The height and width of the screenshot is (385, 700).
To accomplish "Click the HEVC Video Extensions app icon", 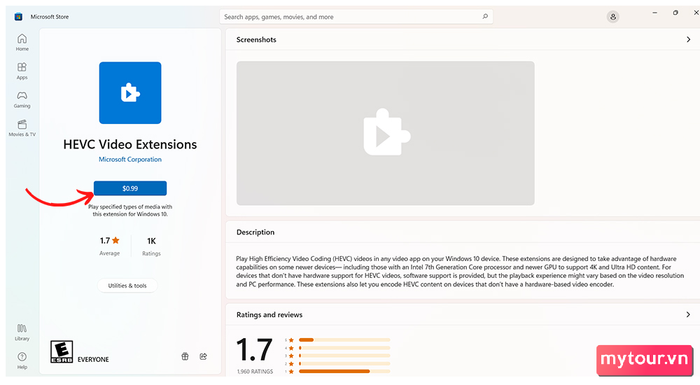I will click(130, 93).
